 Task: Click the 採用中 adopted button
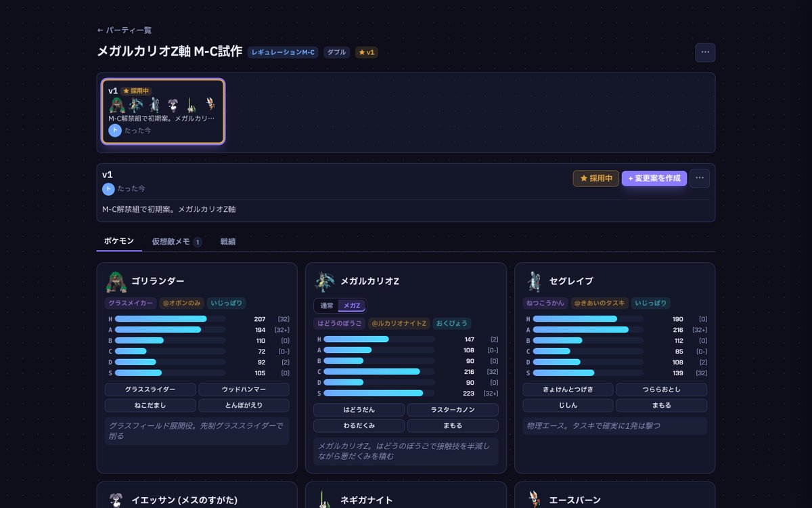click(595, 178)
